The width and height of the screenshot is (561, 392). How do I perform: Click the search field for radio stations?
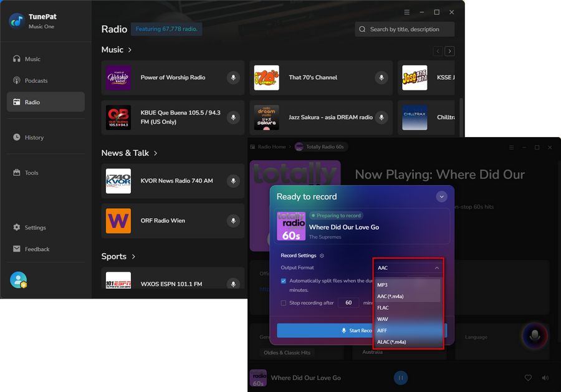pos(405,29)
